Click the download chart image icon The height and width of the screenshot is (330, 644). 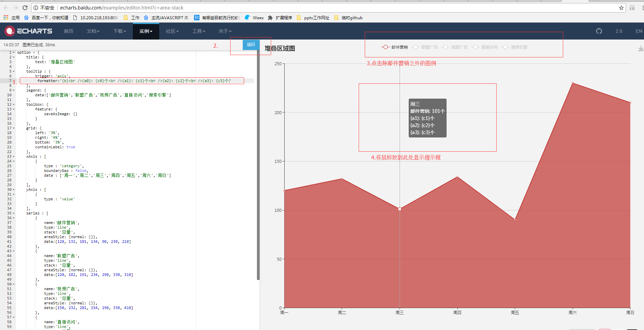click(641, 48)
